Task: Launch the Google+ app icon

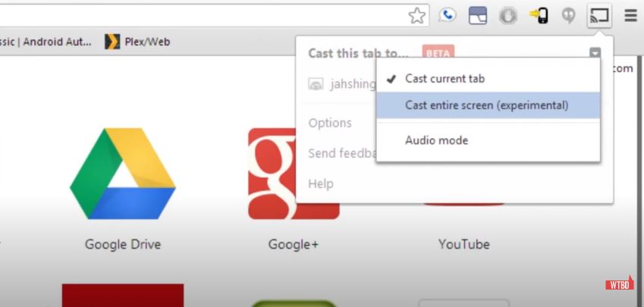Action: (293, 174)
